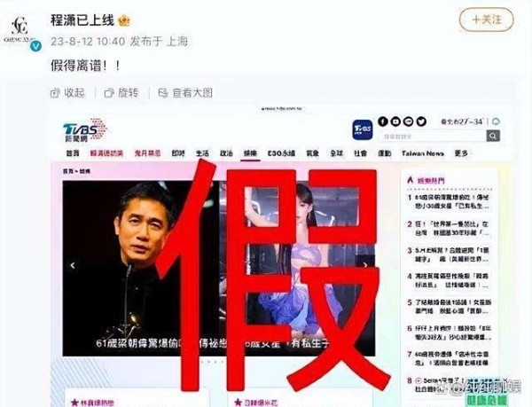Open 查看大图 to view the full image

[185, 92]
